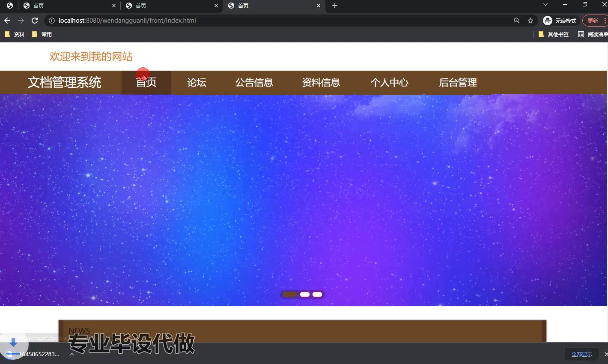Image resolution: width=608 pixels, height=364 pixels.
Task: Click the 无痕模式 incognito icon
Action: (548, 21)
